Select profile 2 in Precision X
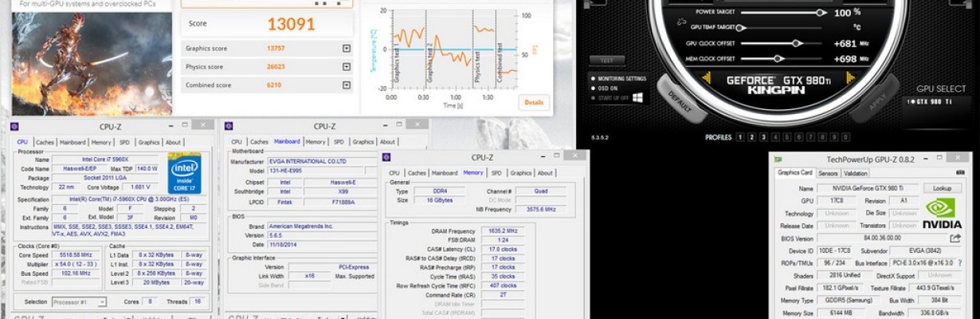Viewport: 980px width, 319px height. click(x=751, y=137)
